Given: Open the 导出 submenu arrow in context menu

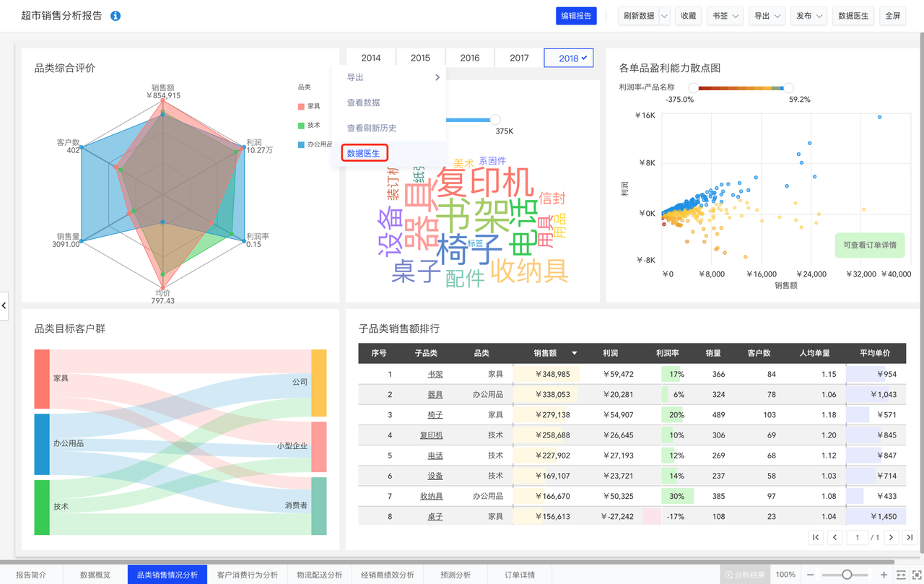Looking at the screenshot, I should (x=437, y=77).
